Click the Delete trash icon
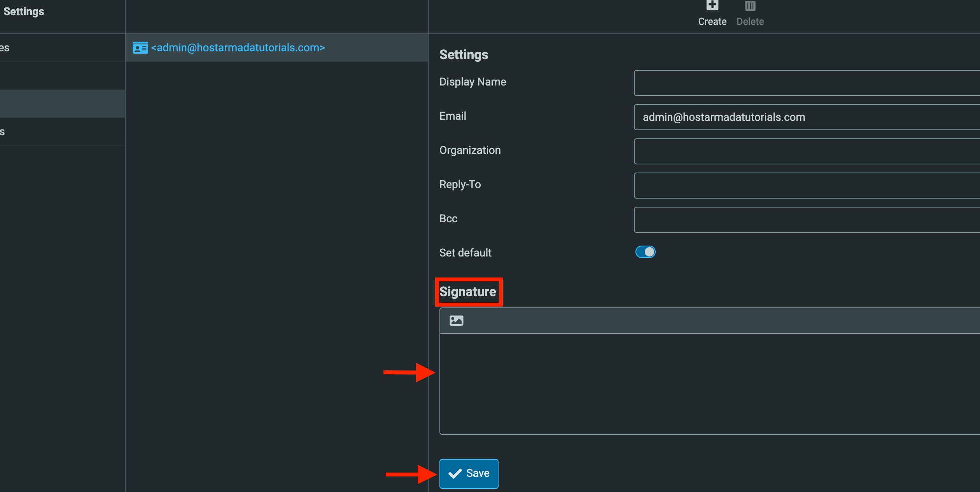Image resolution: width=980 pixels, height=492 pixels. (750, 5)
